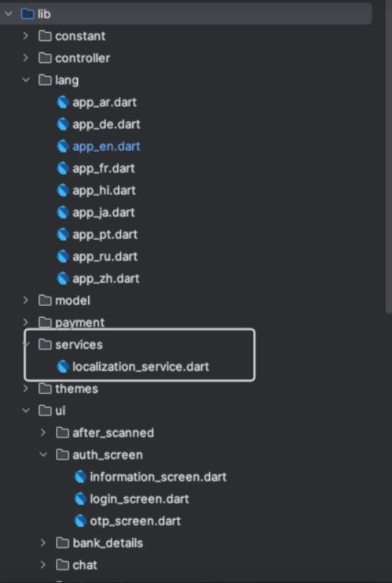Click the Dart file icon of localization_service.dart
The height and width of the screenshot is (583, 392).
(63, 366)
